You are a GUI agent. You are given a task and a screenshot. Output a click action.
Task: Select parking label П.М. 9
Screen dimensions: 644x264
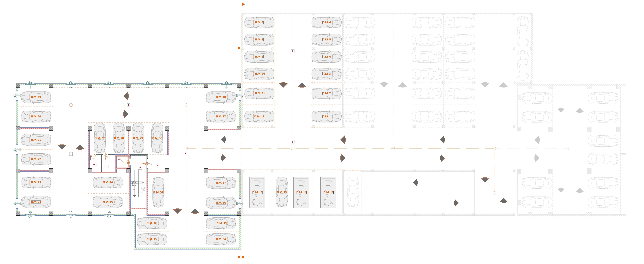259,57
